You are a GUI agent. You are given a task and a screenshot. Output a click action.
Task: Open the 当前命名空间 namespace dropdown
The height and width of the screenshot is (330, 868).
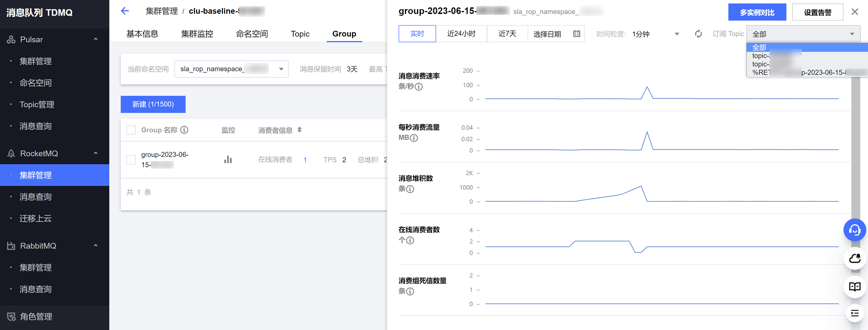coord(231,69)
